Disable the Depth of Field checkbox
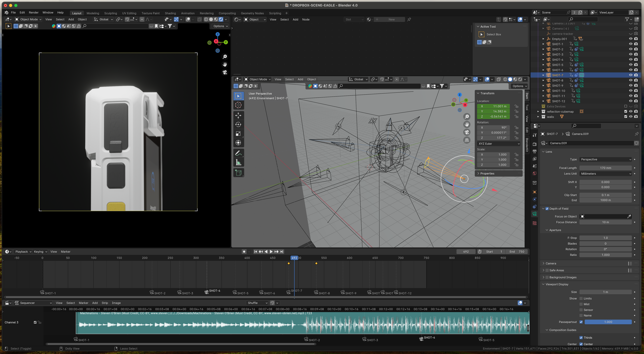 [547, 209]
